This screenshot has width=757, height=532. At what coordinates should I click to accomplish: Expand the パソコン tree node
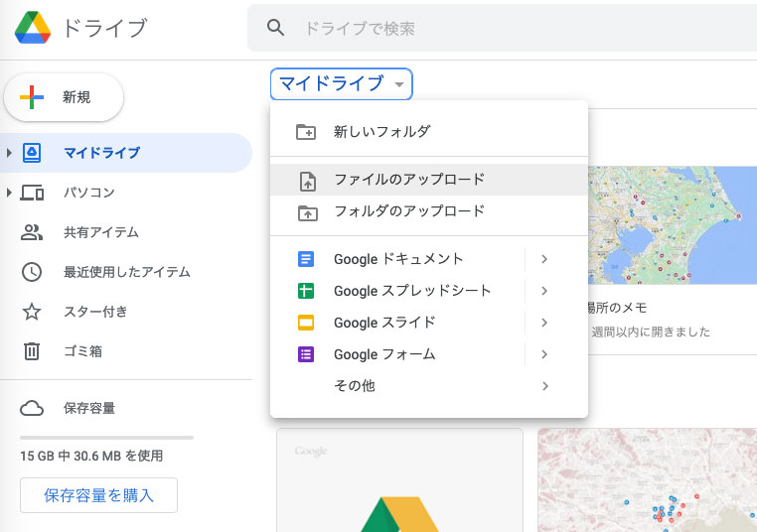point(9,193)
